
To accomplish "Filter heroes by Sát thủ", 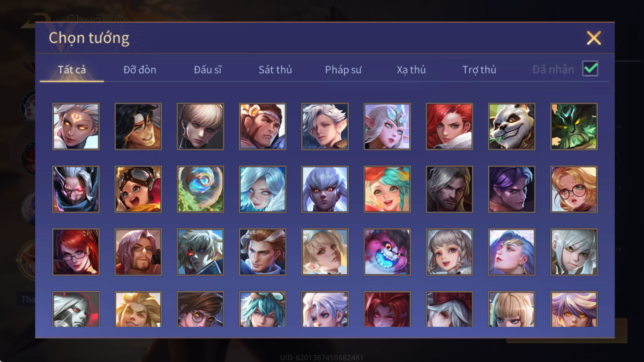I will coord(275,70).
